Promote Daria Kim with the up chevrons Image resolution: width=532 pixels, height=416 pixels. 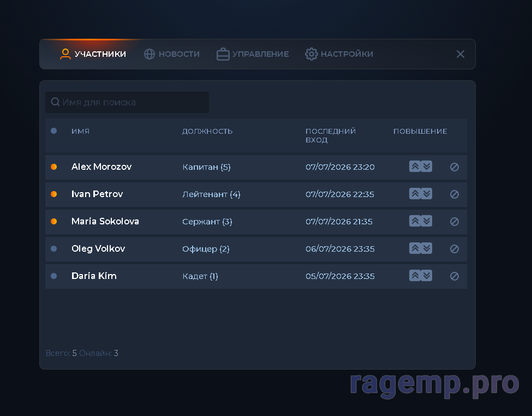tap(415, 275)
